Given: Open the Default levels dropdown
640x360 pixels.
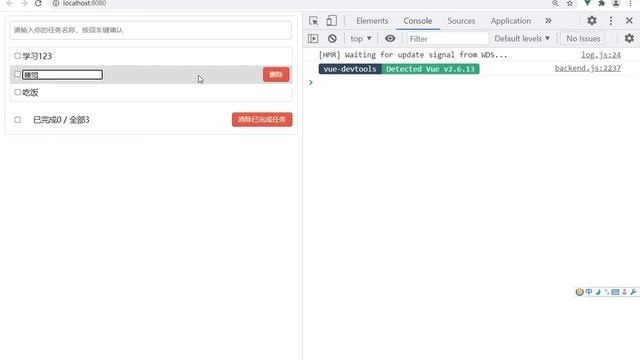Looking at the screenshot, I should 522,38.
